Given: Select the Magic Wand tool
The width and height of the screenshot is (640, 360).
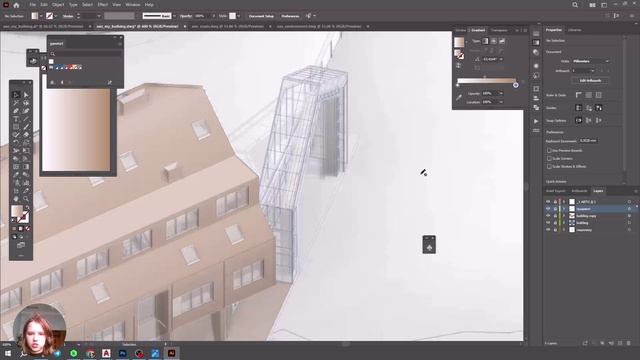Looking at the screenshot, I should pos(16,103).
